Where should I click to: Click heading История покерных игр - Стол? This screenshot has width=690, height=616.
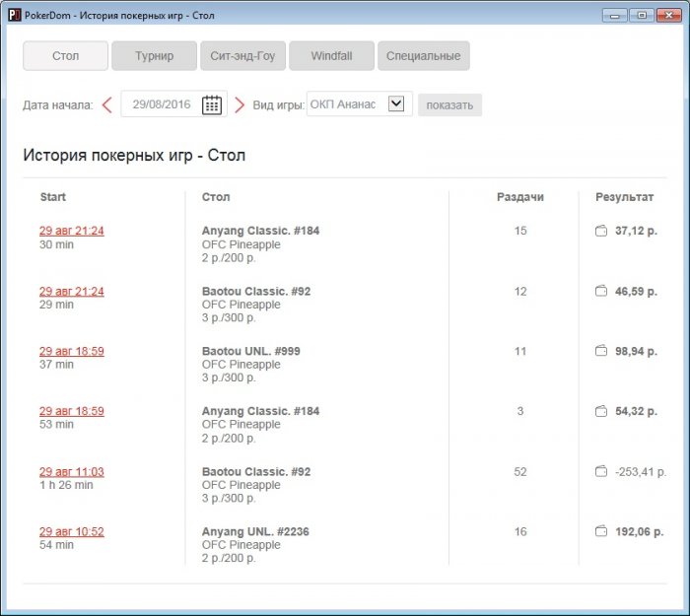click(134, 156)
